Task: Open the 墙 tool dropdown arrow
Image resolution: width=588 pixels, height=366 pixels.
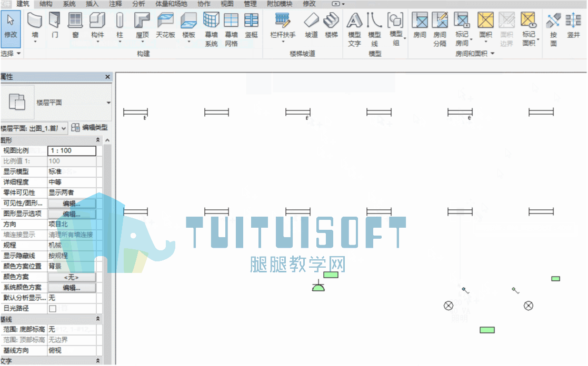Action: click(35, 42)
